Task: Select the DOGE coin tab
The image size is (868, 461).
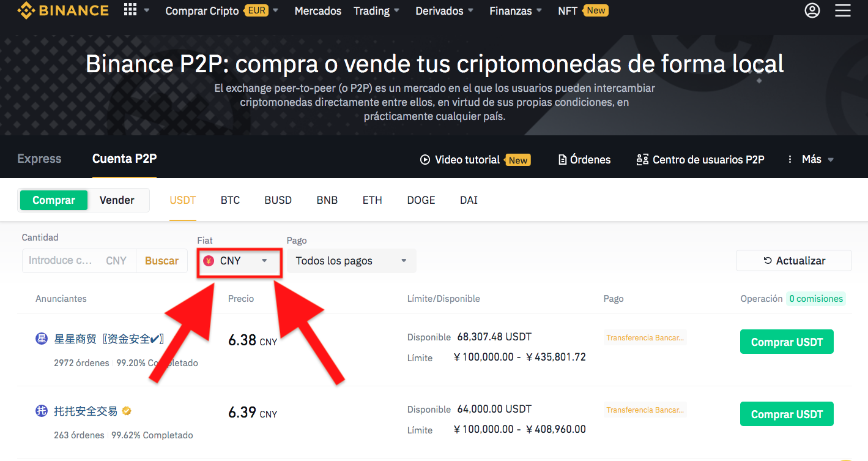Action: tap(421, 200)
